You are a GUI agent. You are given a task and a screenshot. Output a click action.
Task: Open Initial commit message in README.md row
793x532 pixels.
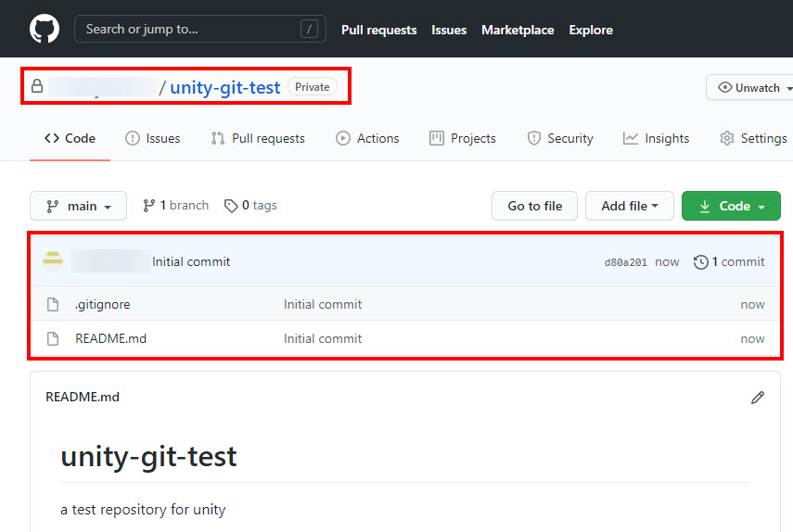pyautogui.click(x=323, y=338)
